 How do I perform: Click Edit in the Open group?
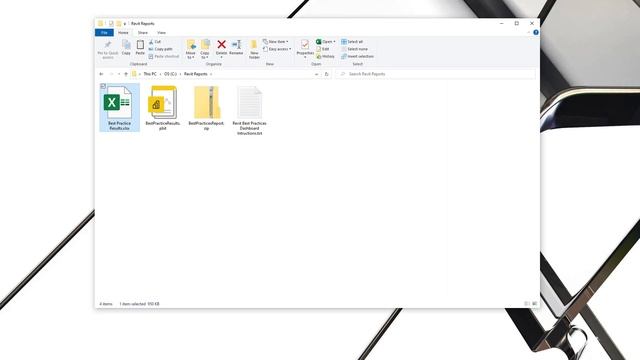pos(323,49)
